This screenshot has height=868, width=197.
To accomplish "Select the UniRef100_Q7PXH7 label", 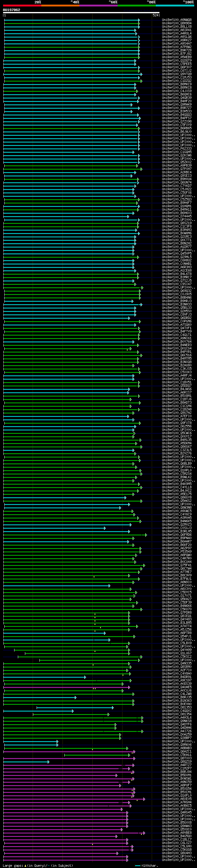I will coord(177,169).
